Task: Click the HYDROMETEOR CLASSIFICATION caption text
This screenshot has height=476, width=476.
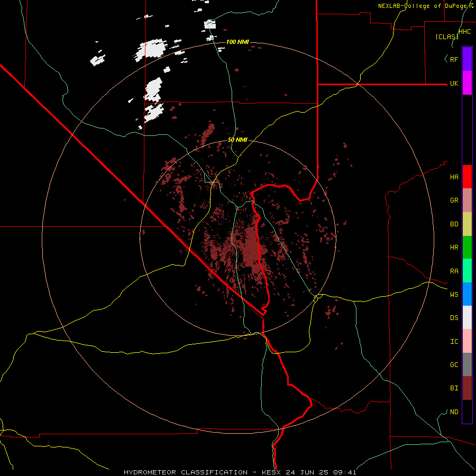Action: [186, 472]
